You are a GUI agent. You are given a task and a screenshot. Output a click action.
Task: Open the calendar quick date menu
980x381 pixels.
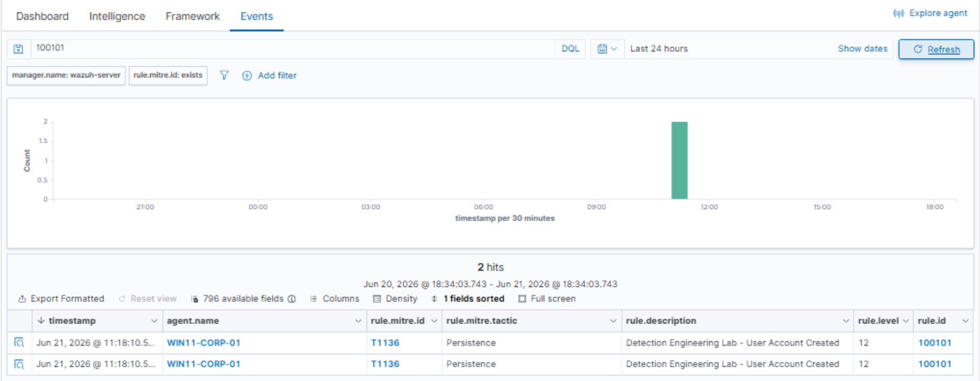tap(607, 49)
